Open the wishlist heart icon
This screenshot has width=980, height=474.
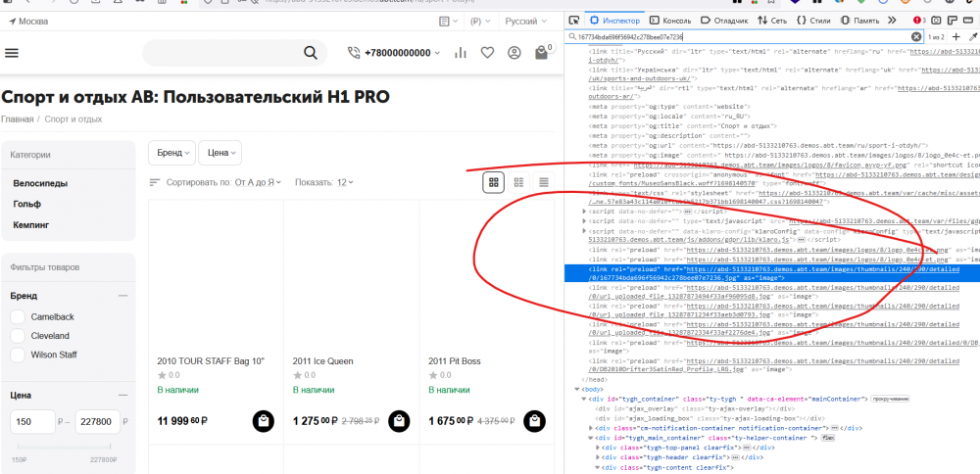pyautogui.click(x=487, y=53)
